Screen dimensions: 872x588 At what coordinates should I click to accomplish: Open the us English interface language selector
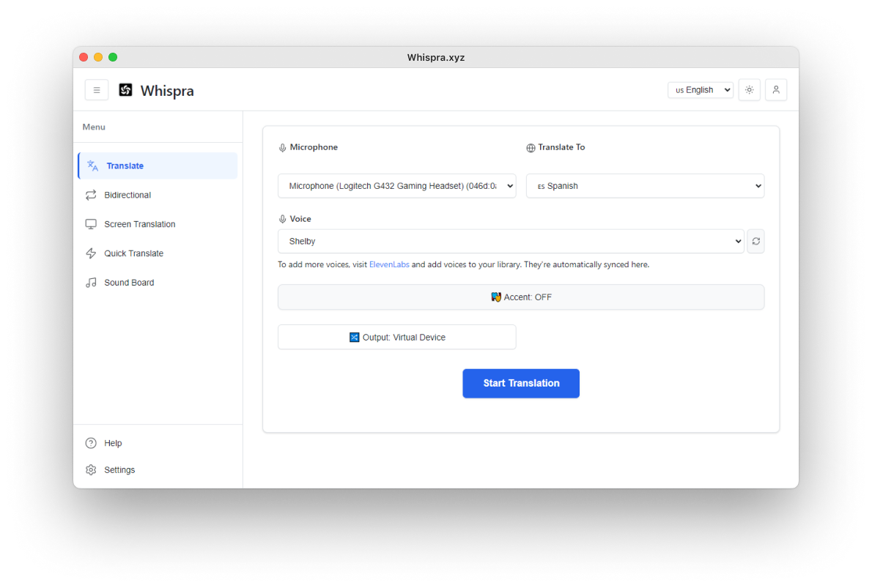(700, 89)
